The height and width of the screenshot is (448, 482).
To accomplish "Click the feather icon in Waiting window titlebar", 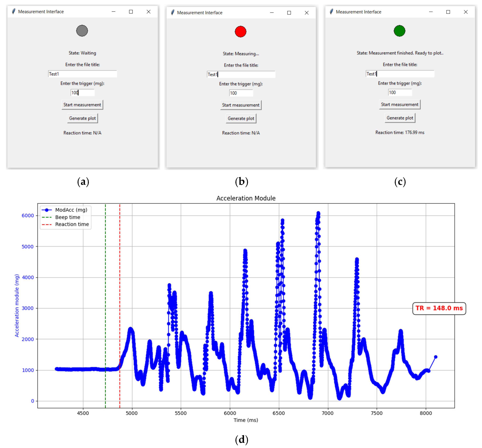I will pyautogui.click(x=14, y=11).
